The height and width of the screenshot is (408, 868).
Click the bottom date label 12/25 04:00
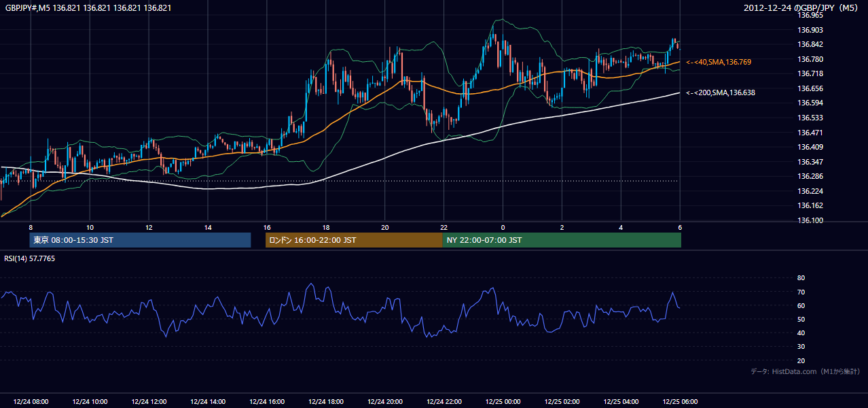coord(621,402)
